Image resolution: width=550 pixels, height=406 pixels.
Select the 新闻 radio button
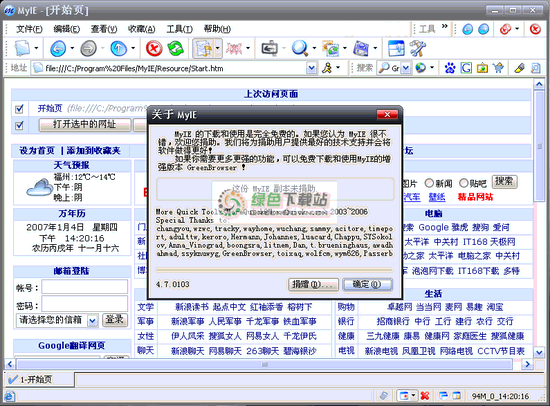[x=429, y=183]
